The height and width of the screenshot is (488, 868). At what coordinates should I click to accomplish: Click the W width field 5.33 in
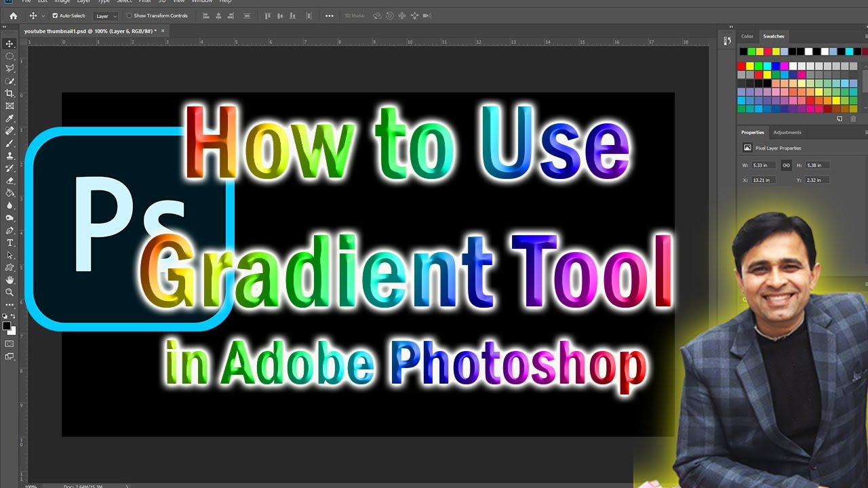(764, 165)
